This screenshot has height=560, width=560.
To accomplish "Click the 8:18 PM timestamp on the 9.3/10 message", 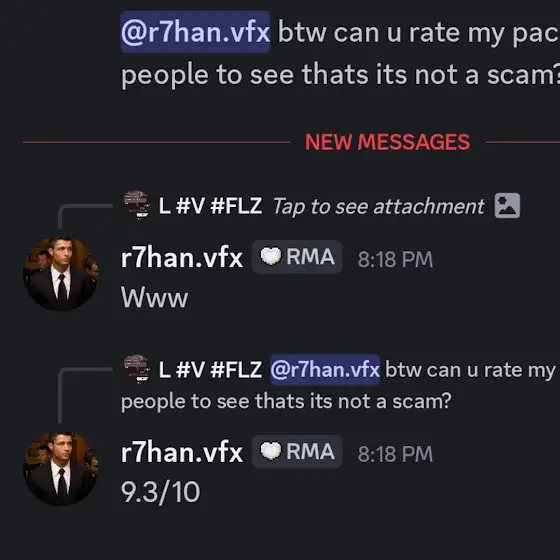I will tap(395, 454).
